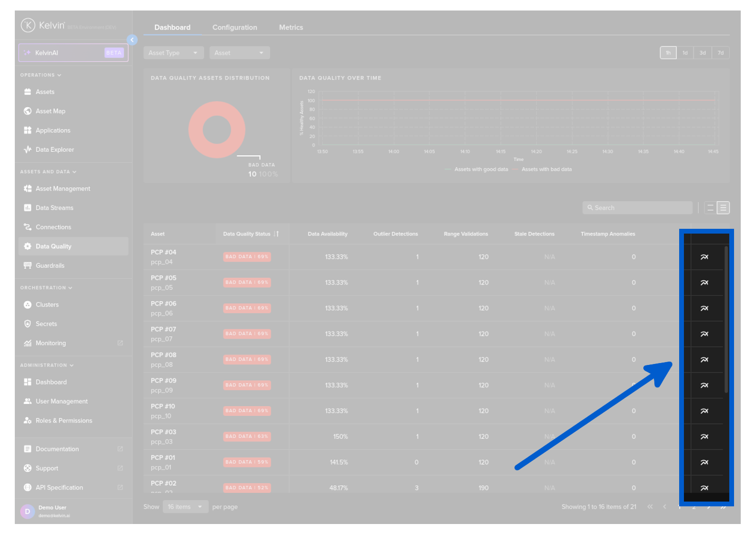Open the Asset filter dropdown

click(239, 53)
